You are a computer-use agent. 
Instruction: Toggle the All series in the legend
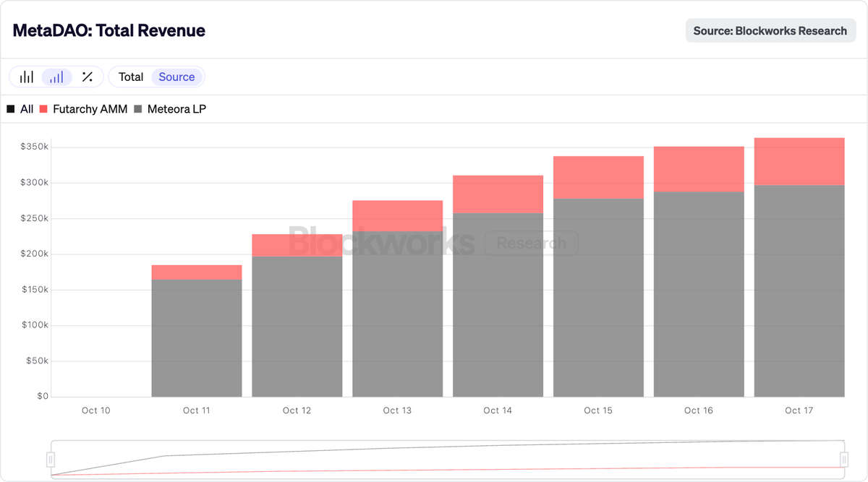tap(22, 108)
